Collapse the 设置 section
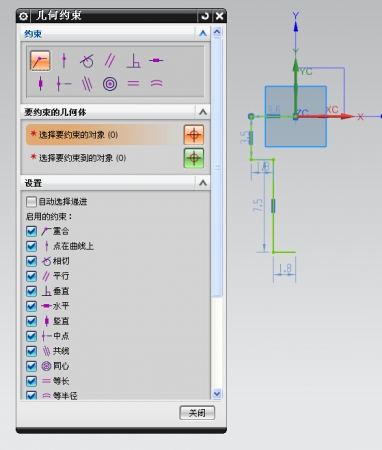The width and height of the screenshot is (382, 450). click(x=203, y=183)
